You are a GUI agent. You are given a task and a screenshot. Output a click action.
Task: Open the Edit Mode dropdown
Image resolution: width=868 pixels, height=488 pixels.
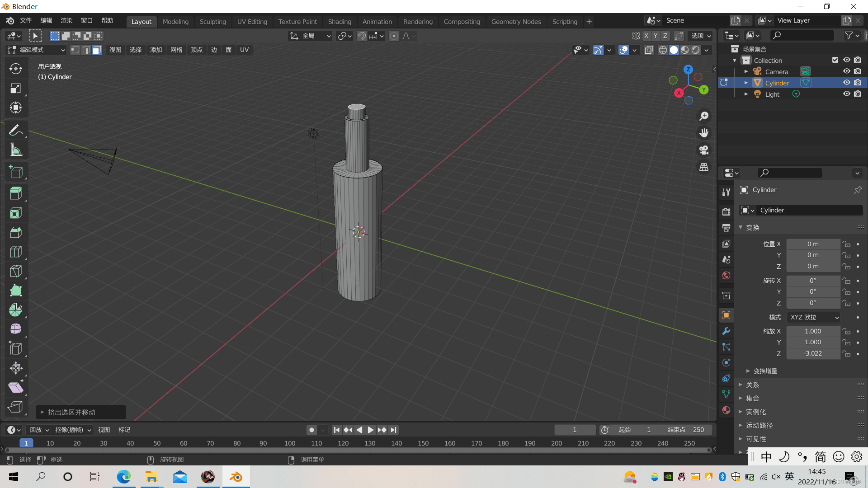click(x=37, y=50)
